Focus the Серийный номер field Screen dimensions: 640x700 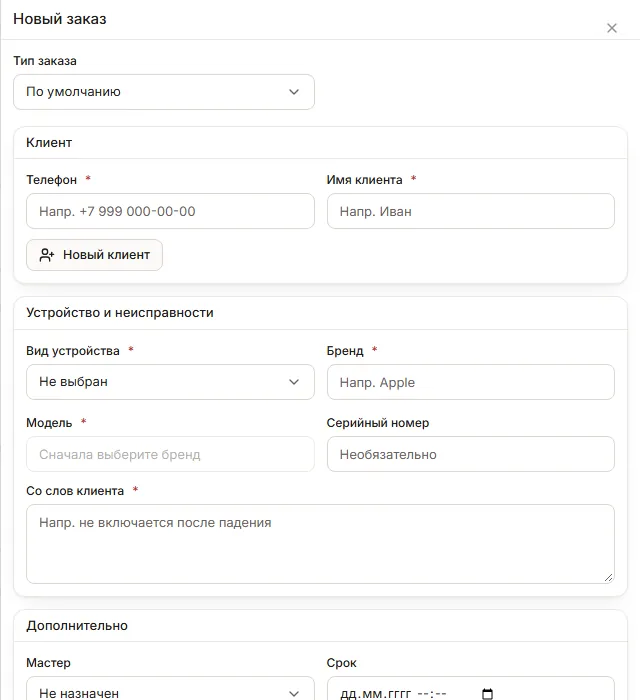470,454
